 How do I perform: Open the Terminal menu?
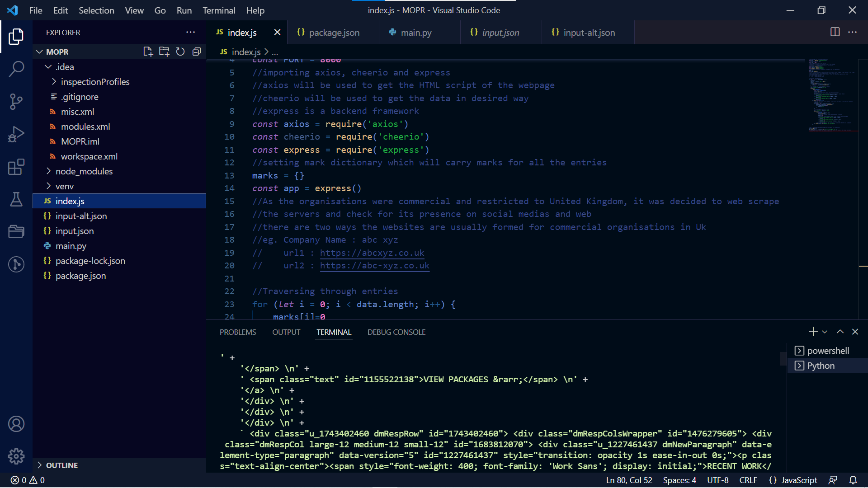coord(219,10)
